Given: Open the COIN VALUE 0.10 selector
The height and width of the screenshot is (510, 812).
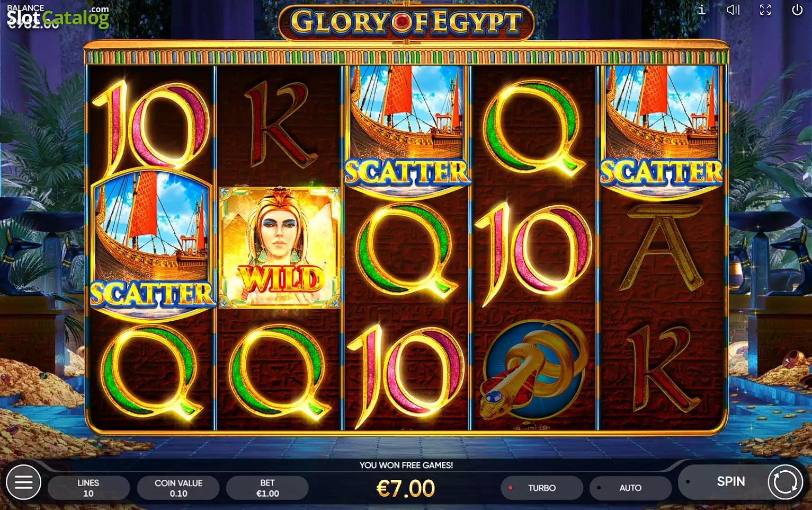Looking at the screenshot, I should [179, 488].
